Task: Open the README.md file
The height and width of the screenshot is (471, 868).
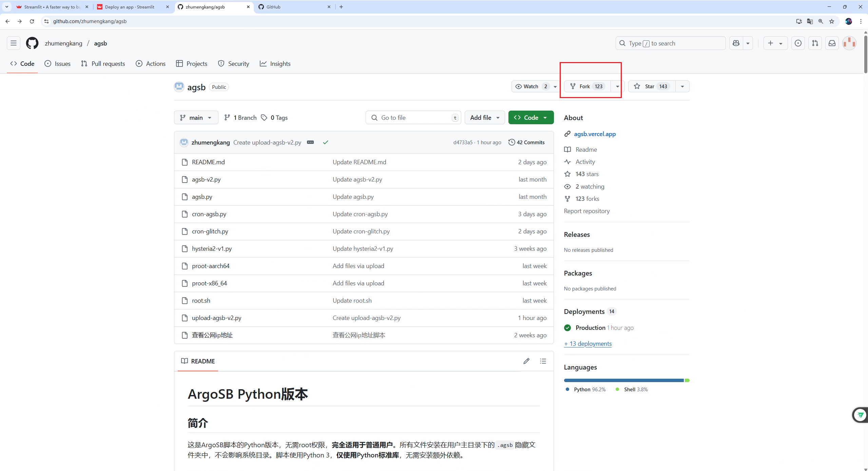Action: point(208,162)
